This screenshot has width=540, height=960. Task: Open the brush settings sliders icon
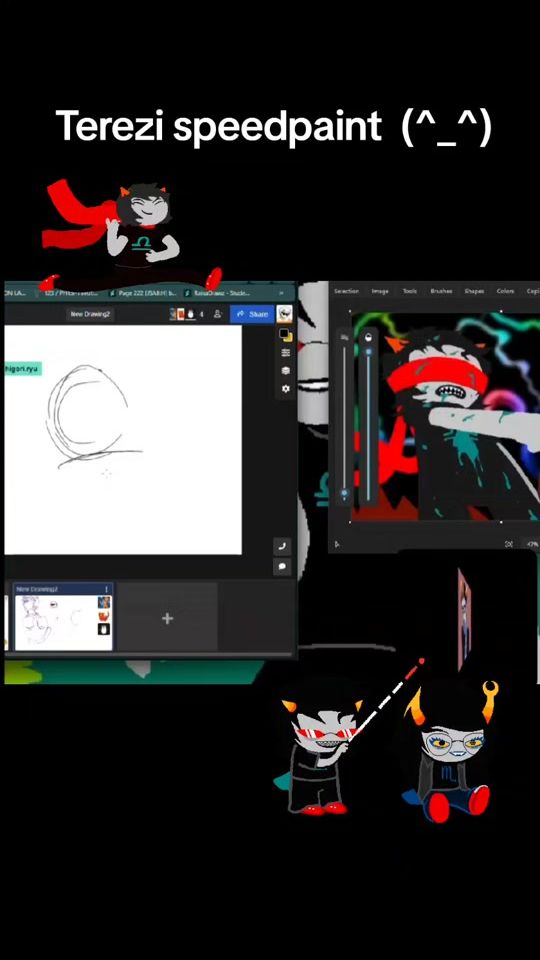(285, 353)
